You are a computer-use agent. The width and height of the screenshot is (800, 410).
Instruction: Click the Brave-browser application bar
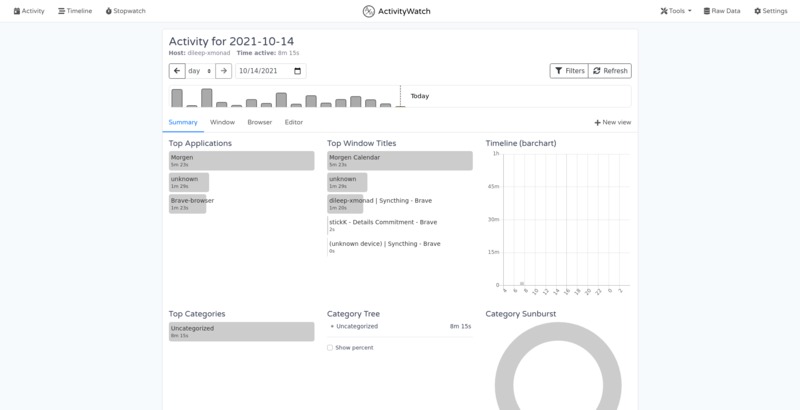(x=188, y=203)
